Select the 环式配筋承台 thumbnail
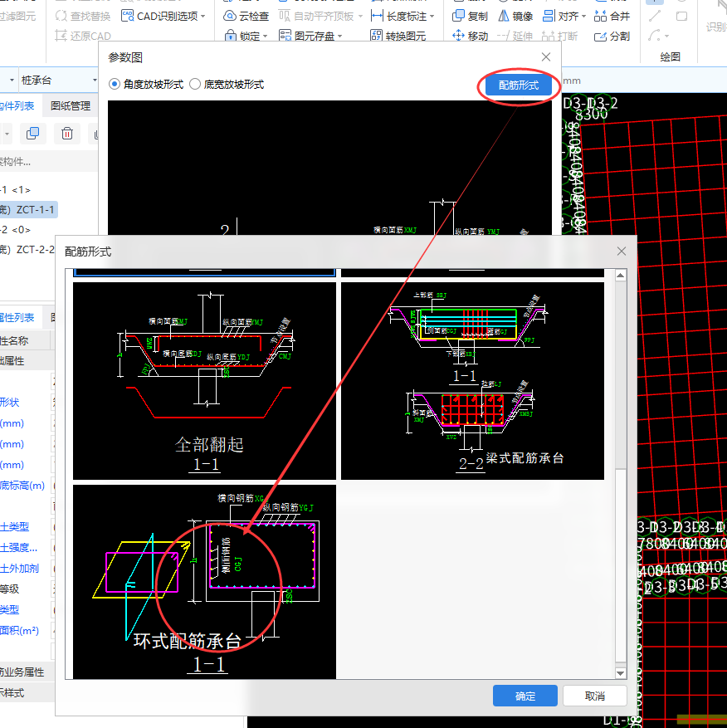Screen dimensions: 727x728 [x=204, y=582]
